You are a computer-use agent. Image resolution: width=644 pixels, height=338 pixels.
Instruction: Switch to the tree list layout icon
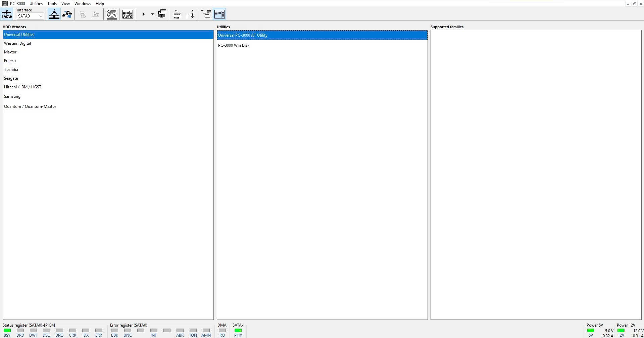click(206, 14)
